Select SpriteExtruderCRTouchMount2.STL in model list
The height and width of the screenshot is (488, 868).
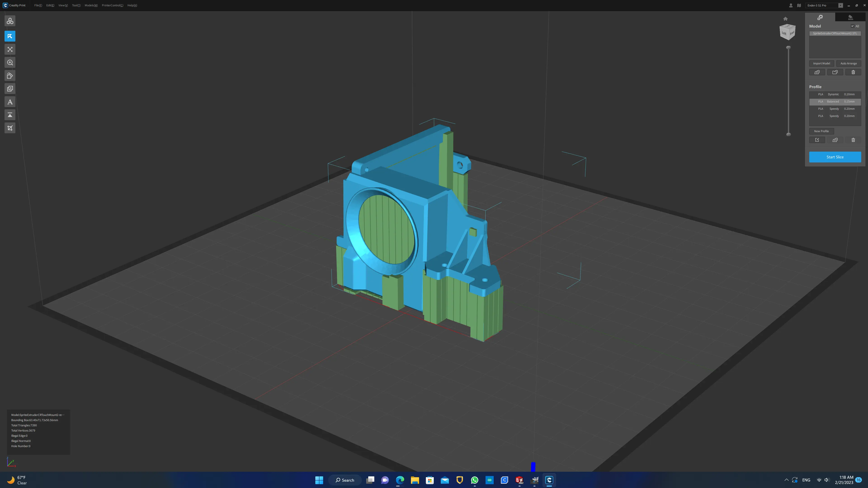click(835, 33)
